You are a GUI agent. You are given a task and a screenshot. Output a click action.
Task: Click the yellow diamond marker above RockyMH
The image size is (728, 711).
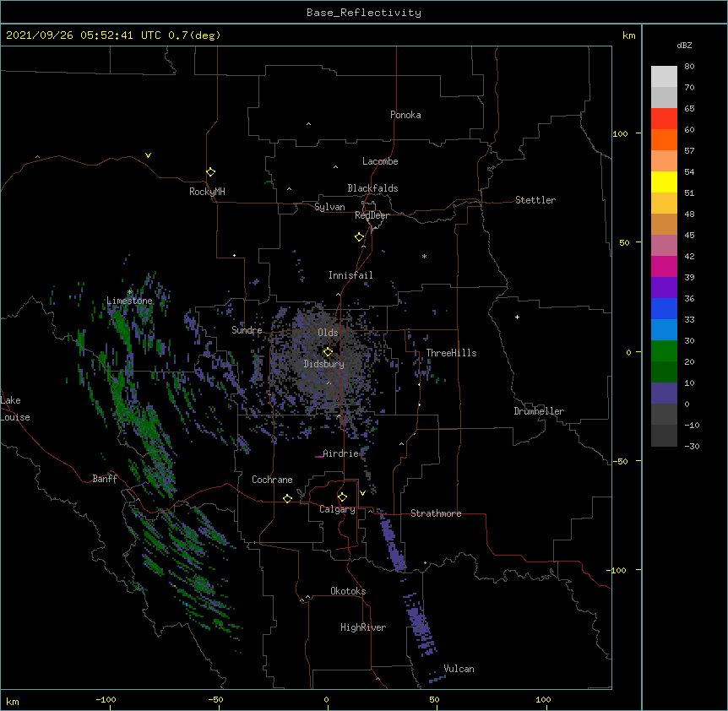(211, 172)
